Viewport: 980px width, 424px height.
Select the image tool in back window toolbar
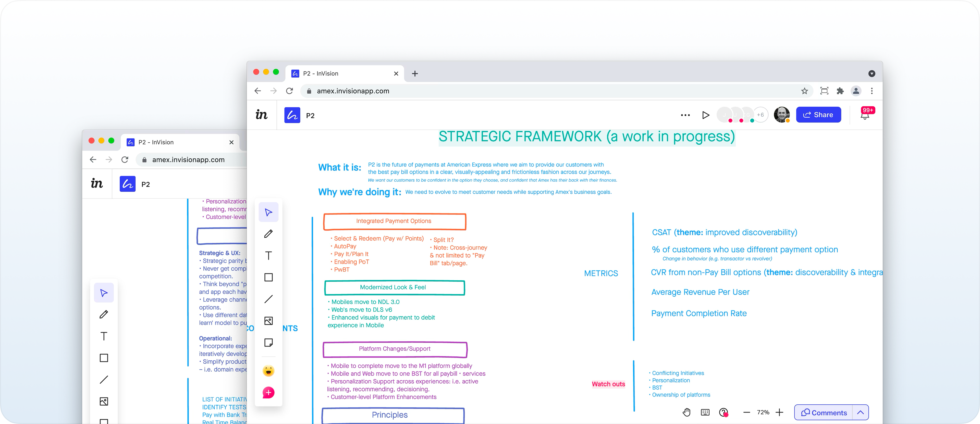click(103, 402)
